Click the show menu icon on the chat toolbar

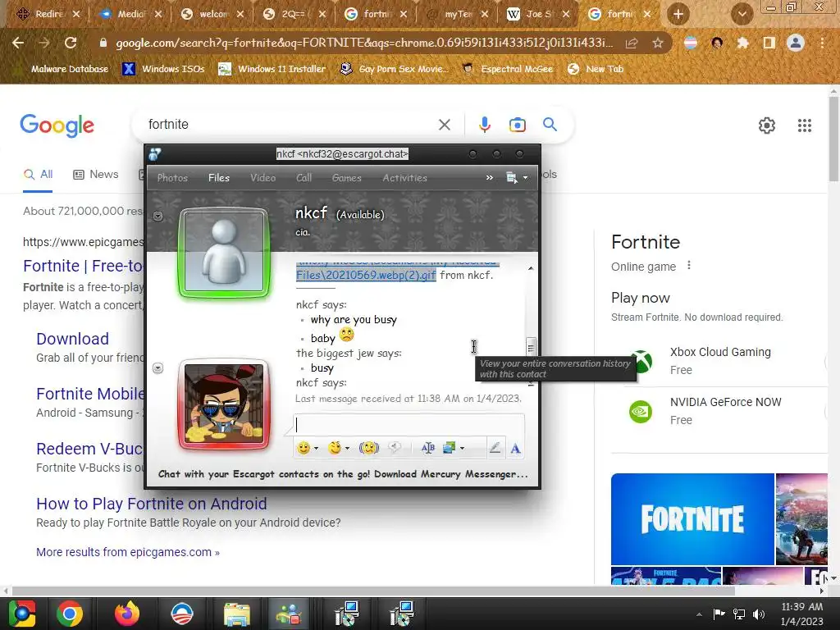click(511, 178)
